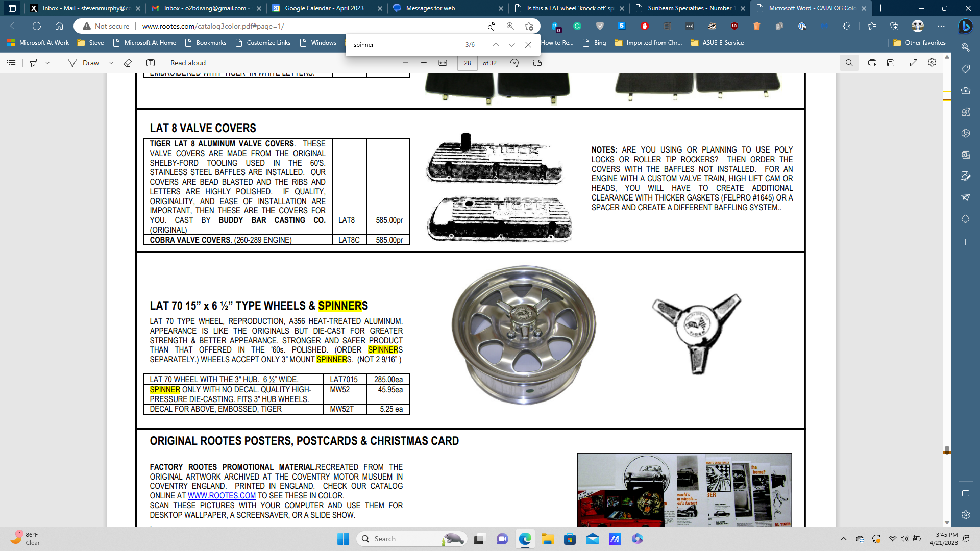Open browser Extensions puzzle icon
980x551 pixels.
tap(847, 26)
